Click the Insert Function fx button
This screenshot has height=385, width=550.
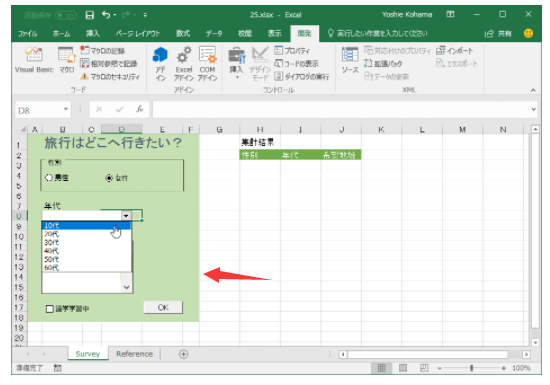click(x=140, y=109)
